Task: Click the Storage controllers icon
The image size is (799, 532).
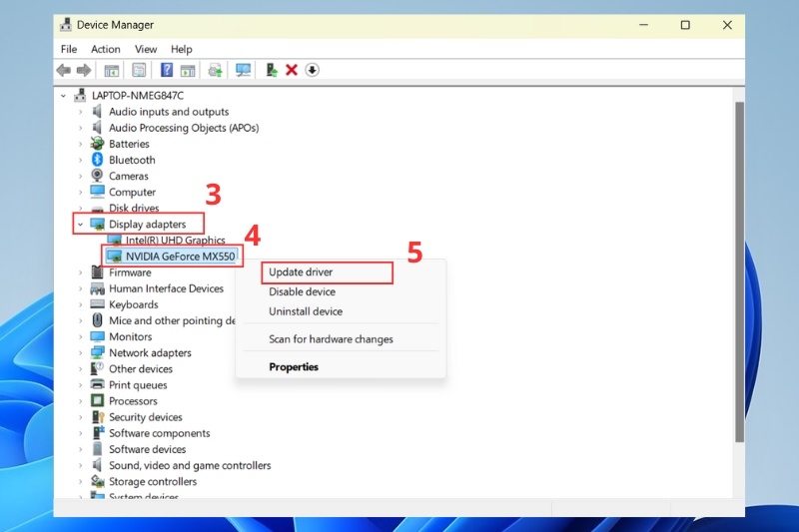Action: (97, 480)
